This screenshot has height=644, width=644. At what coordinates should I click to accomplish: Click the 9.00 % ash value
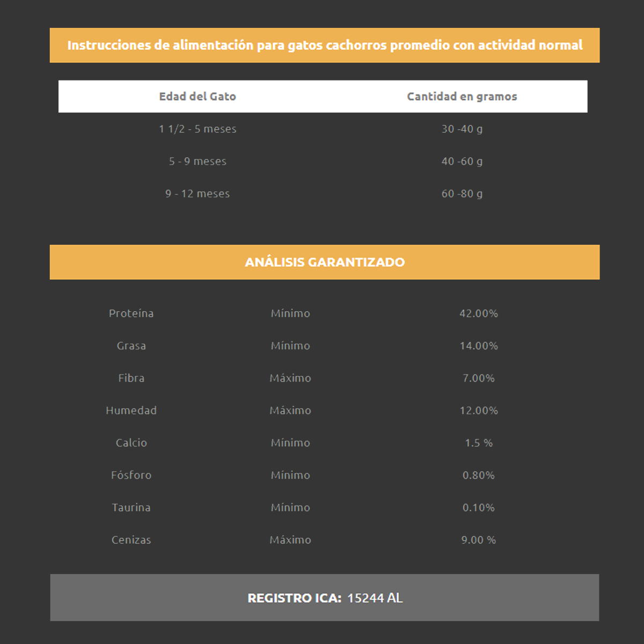point(478,540)
